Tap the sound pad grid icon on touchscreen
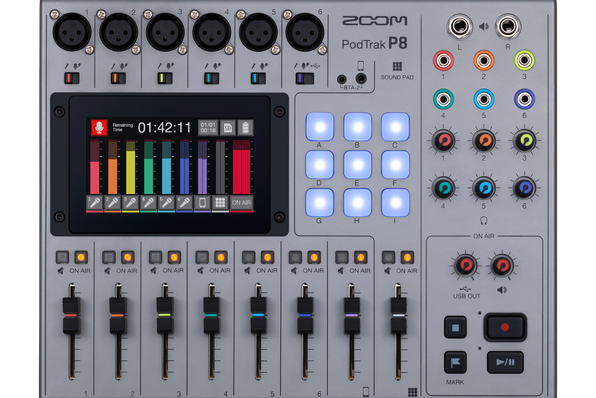 [220, 203]
